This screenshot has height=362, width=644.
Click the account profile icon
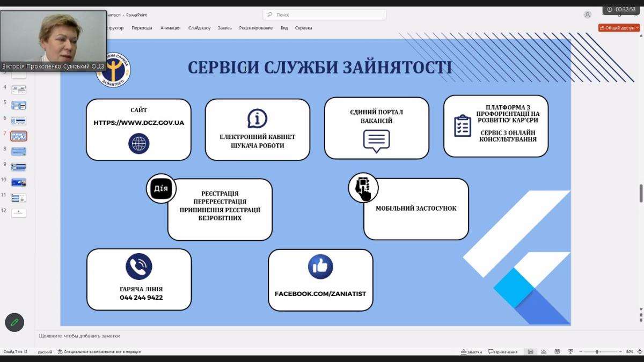pyautogui.click(x=588, y=15)
